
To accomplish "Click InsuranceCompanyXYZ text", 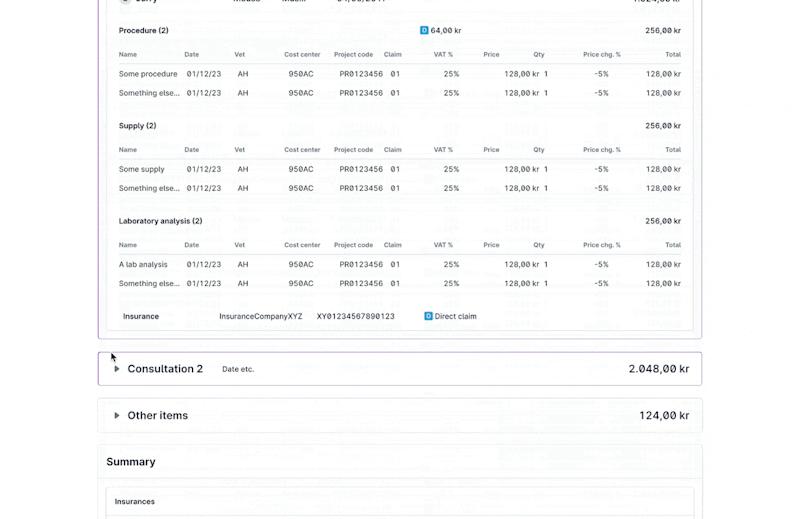I will coord(261,316).
